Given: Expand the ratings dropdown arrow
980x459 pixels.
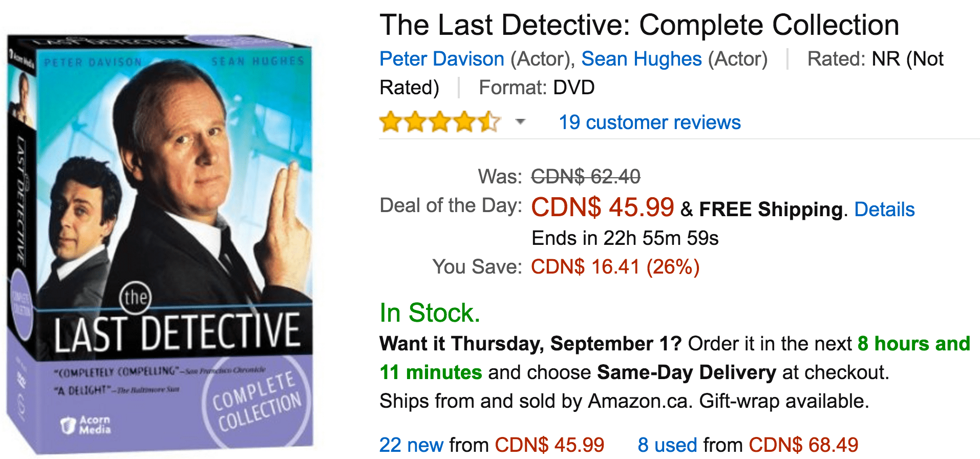Looking at the screenshot, I should click(x=520, y=122).
